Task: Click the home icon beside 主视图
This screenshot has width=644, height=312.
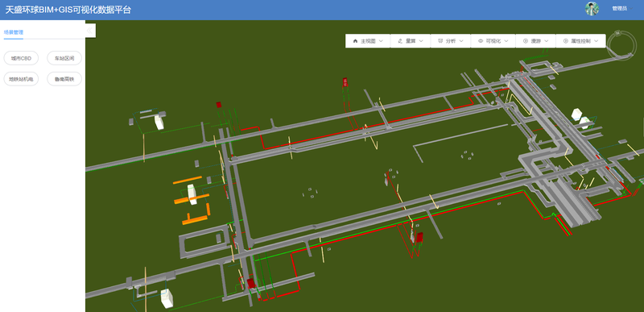Action: coord(355,41)
